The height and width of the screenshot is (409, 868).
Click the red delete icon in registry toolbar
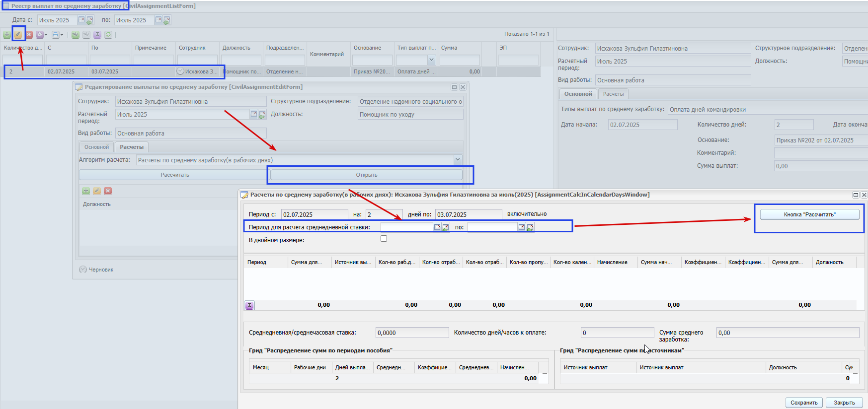coord(29,35)
